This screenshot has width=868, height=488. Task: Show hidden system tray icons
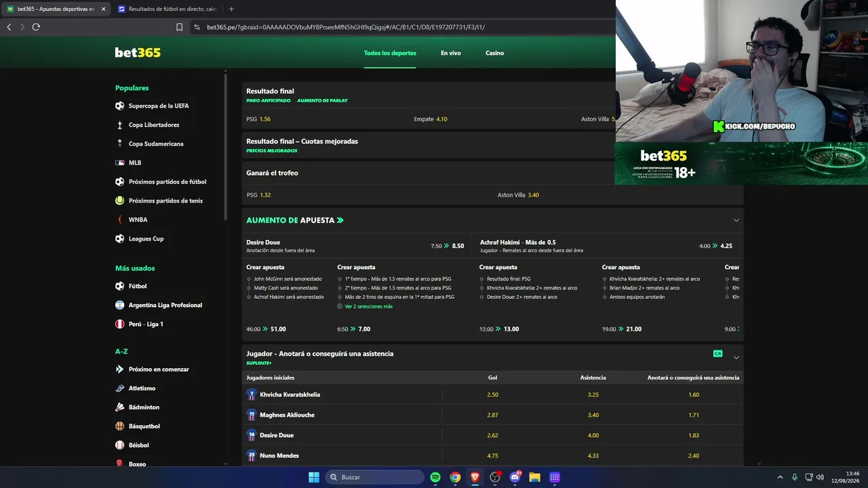tap(780, 477)
